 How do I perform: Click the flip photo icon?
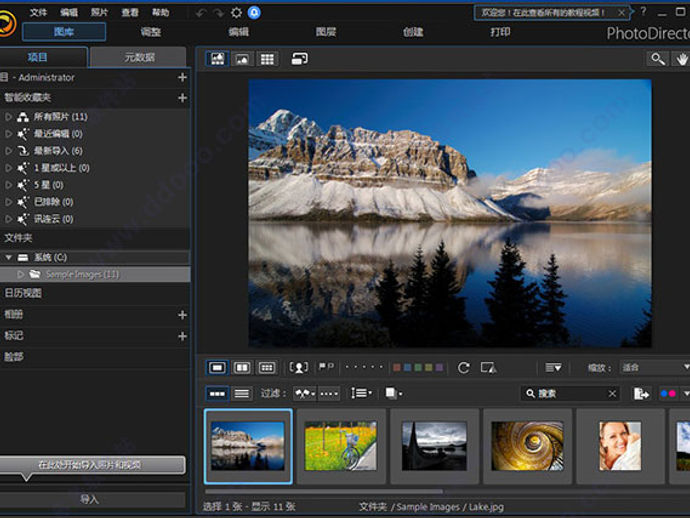coord(488,367)
